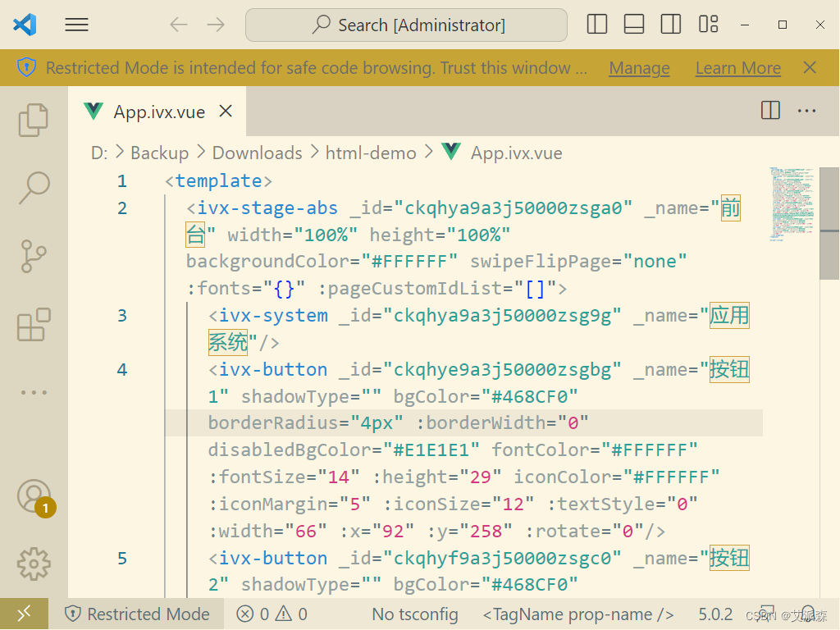Open the Accounts menu icon
The width and height of the screenshot is (840, 630).
coord(34,496)
